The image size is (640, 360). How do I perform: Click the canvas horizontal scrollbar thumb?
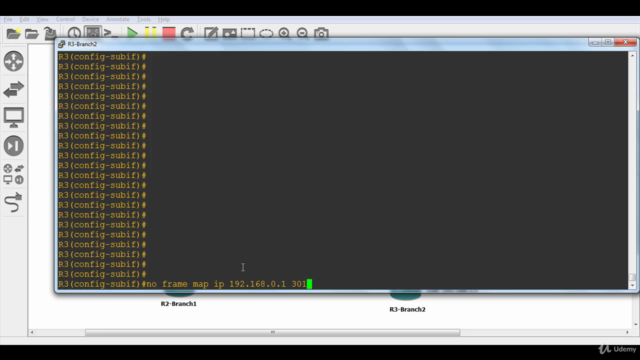pos(273,332)
